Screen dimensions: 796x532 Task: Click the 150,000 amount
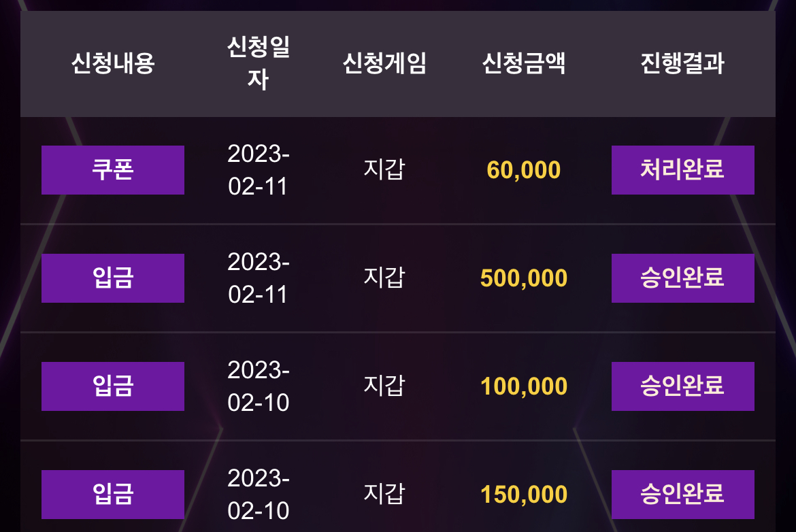[x=523, y=495]
